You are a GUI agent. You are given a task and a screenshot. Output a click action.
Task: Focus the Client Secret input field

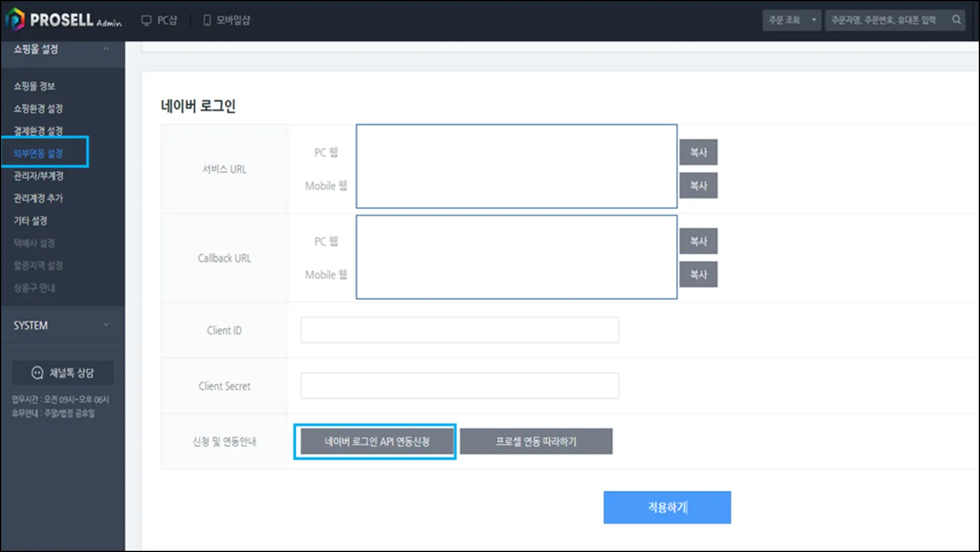click(x=460, y=386)
